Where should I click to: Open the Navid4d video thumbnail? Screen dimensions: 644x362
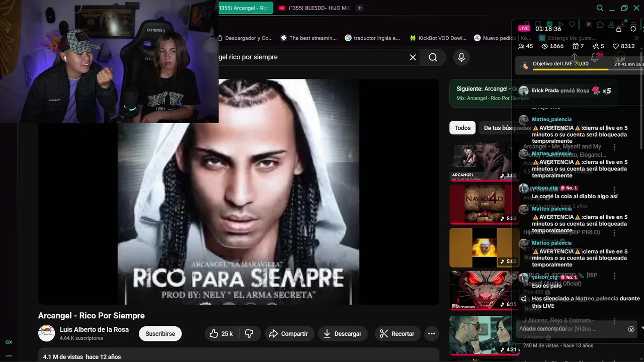click(x=484, y=205)
